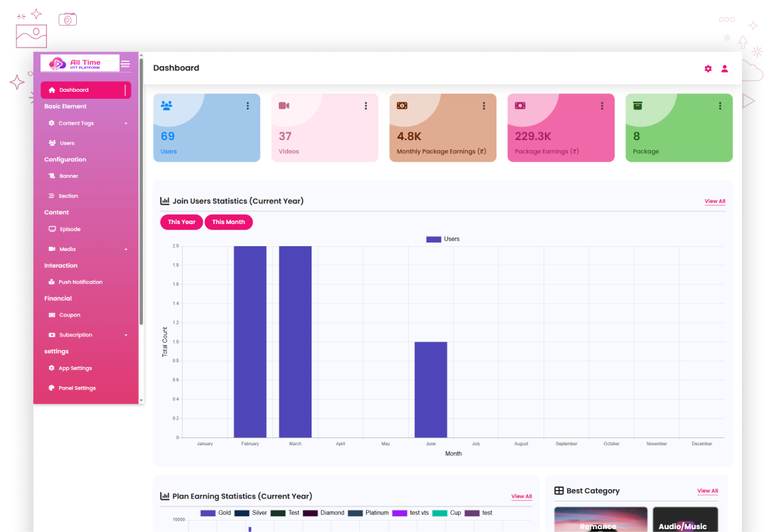Image resolution: width=779 pixels, height=532 pixels.
Task: Open three-dot menu on Videos card
Action: (366, 106)
